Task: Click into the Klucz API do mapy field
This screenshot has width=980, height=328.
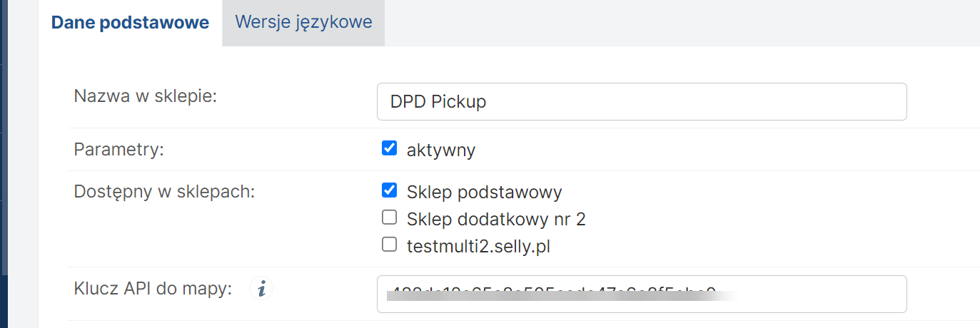Action: point(807,294)
